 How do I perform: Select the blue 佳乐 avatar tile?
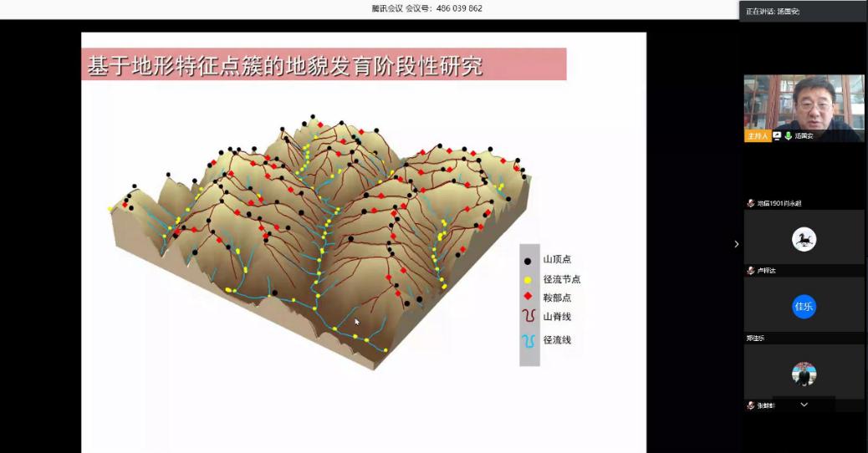pyautogui.click(x=804, y=307)
